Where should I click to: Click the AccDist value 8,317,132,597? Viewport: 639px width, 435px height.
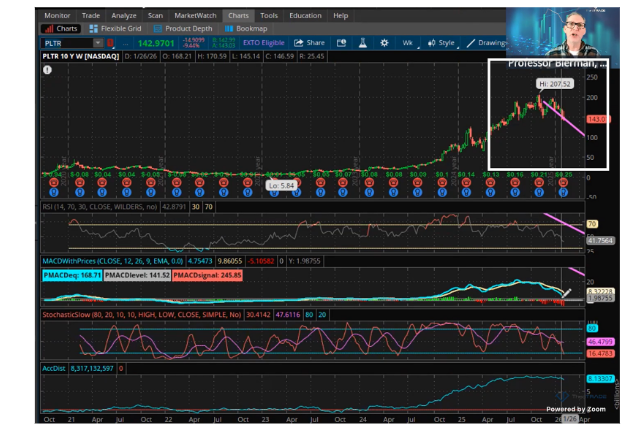(x=92, y=369)
